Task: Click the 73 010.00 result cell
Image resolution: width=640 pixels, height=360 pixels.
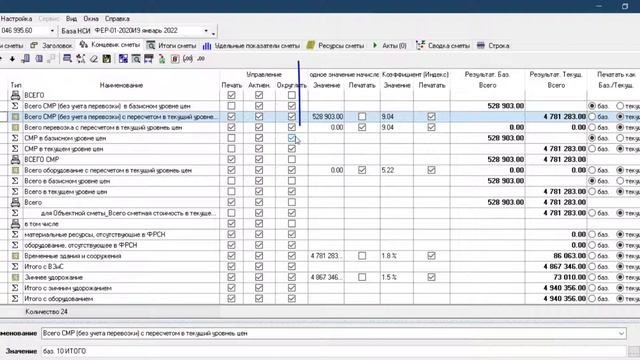Action: tap(556, 278)
